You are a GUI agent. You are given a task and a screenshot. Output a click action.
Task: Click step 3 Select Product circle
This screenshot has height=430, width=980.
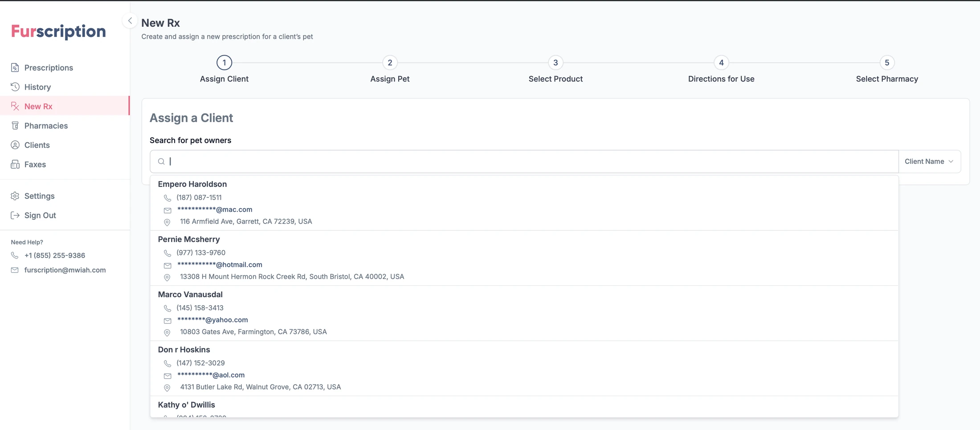coord(555,62)
